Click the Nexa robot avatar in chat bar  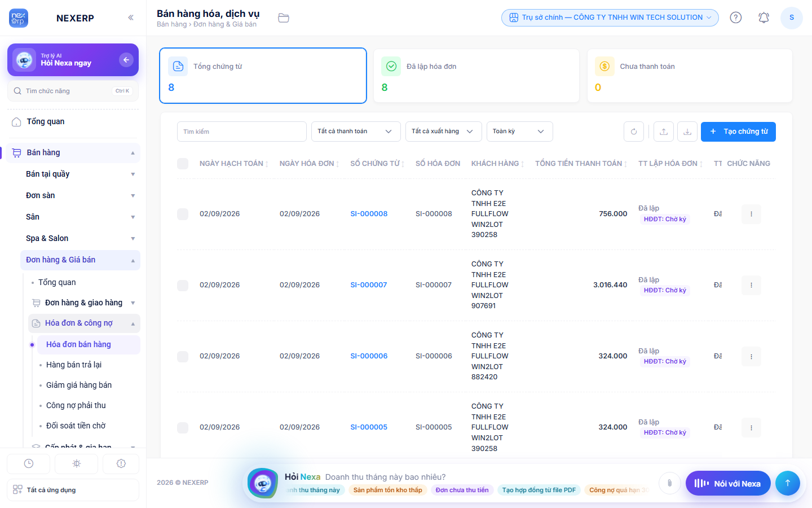click(262, 483)
